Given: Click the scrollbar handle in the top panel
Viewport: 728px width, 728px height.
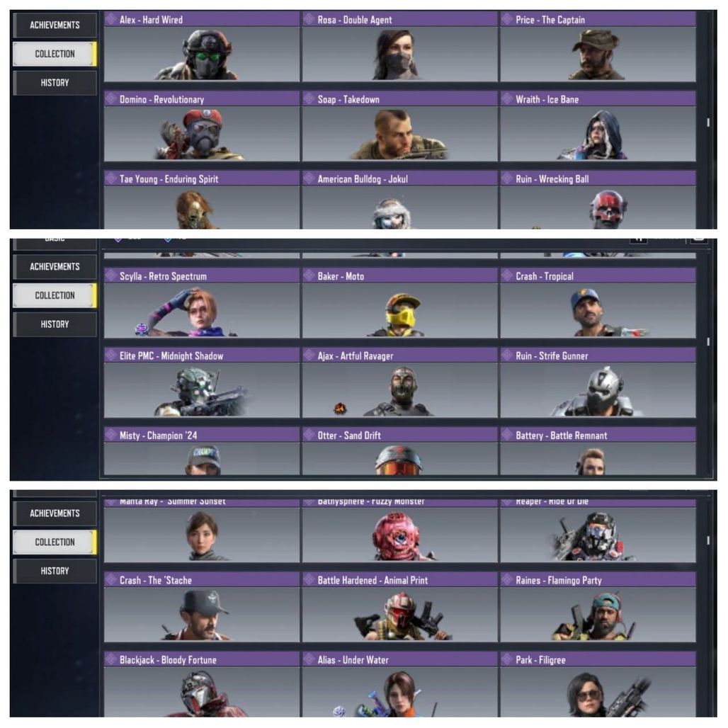Looking at the screenshot, I should click(708, 123).
